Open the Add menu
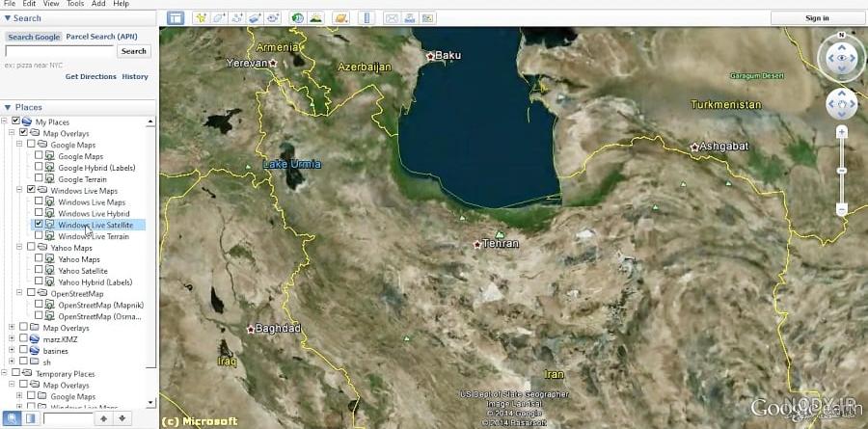Screen dimensions: 868x429 tap(98, 3)
